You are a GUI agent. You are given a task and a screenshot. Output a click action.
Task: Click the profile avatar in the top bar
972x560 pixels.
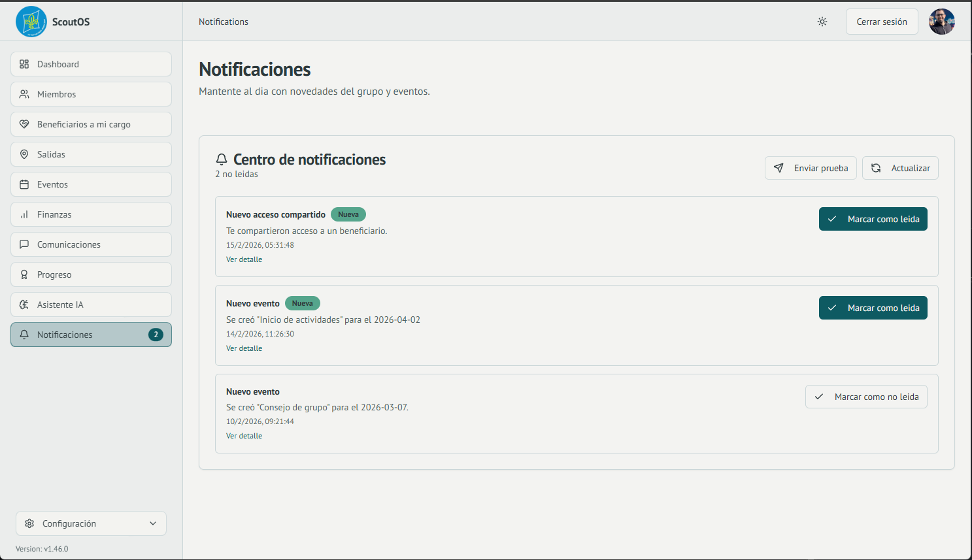[942, 21]
